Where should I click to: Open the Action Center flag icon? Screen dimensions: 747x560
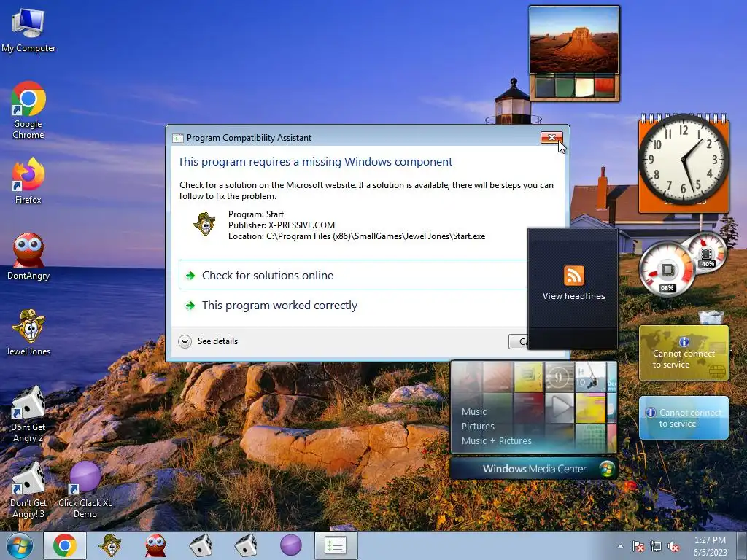point(638,546)
